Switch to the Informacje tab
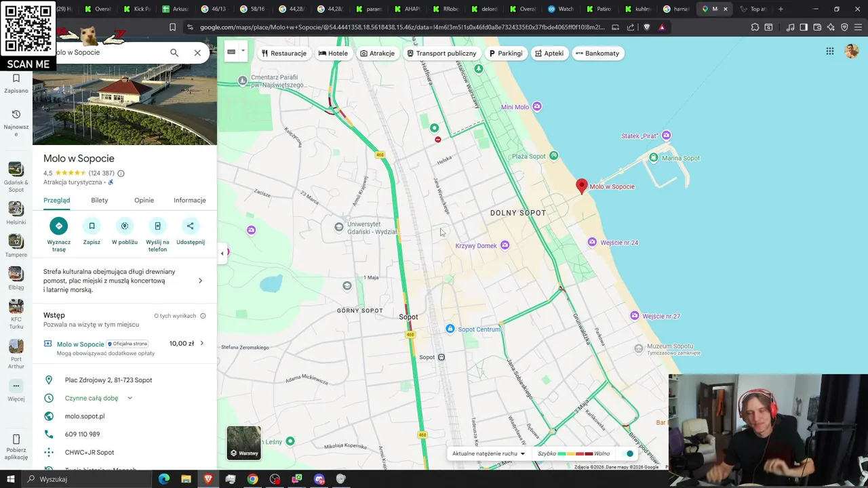 click(190, 200)
